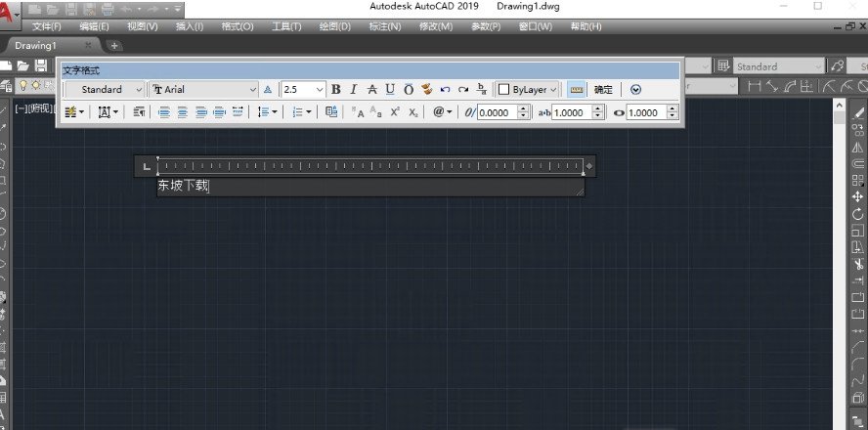The image size is (868, 430).
Task: Align text right
Action: (x=201, y=112)
